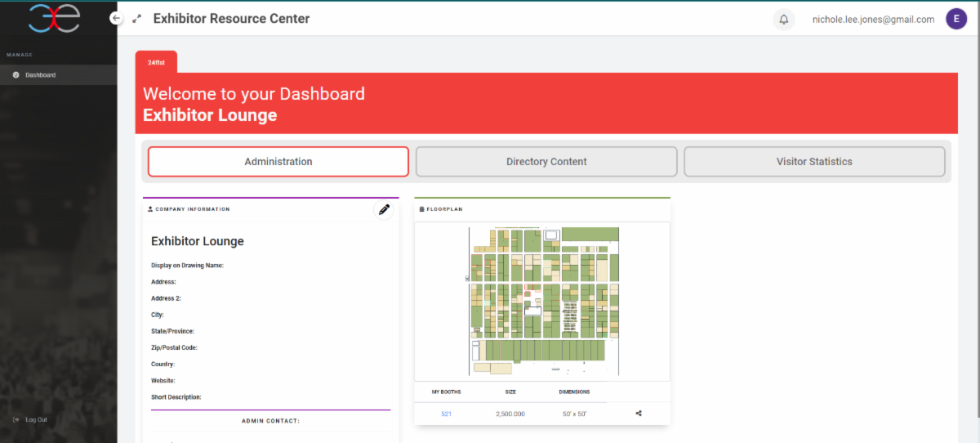This screenshot has width=980, height=443.
Task: Open notifications bell icon
Action: [x=784, y=20]
